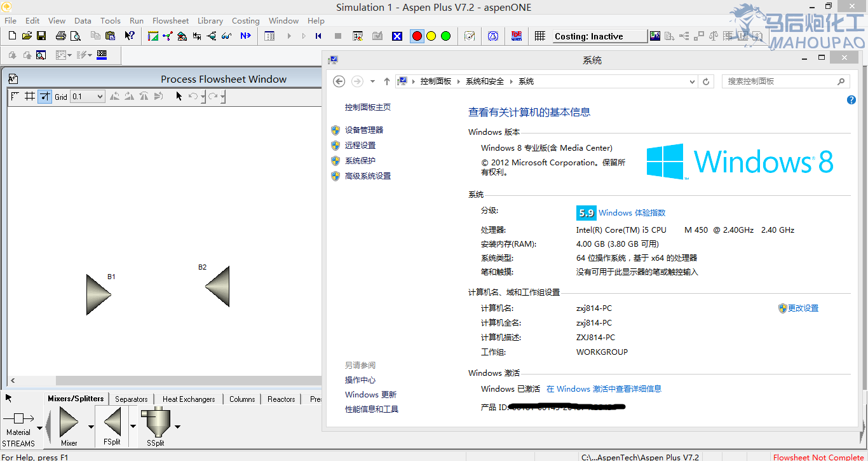Click the Next (N→) toolbar icon

pyautogui.click(x=246, y=36)
